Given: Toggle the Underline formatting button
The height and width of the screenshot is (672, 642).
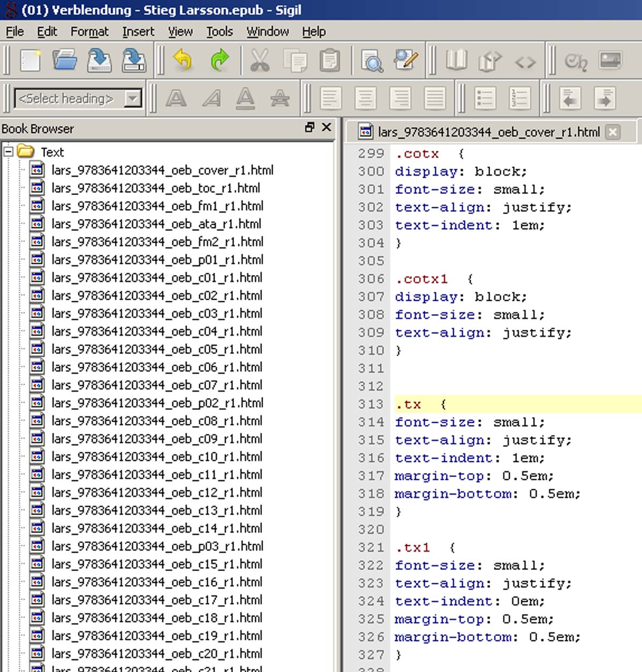Looking at the screenshot, I should [x=245, y=98].
